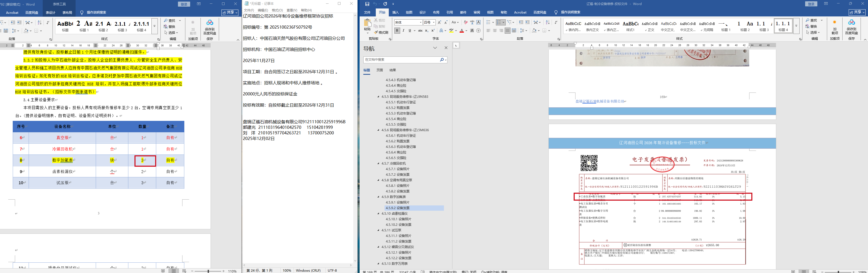Select 4.5.10.1 设备照片 in navigation tree

coord(398,219)
